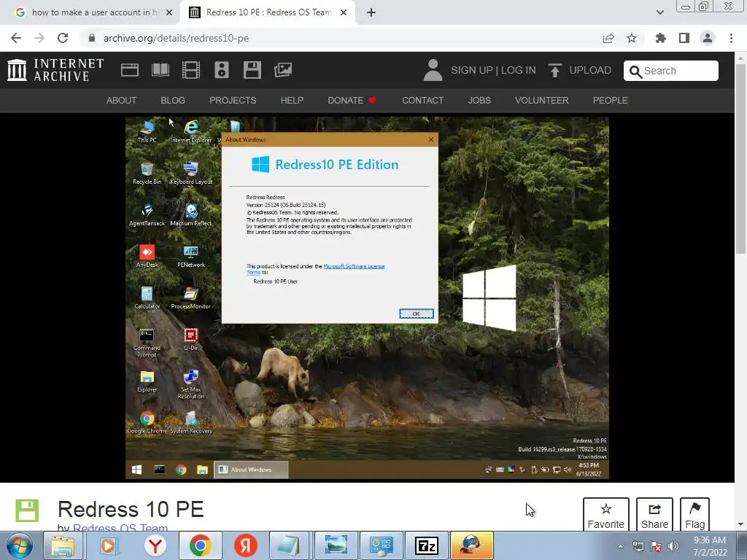Screen dimensions: 747x560
Task: Switch to Redress 10 PE tab
Action: tap(268, 12)
